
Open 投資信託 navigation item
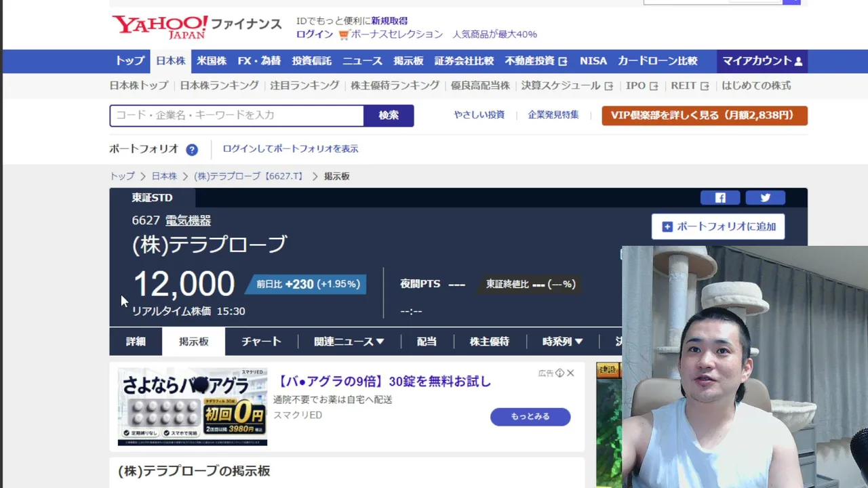(x=312, y=61)
